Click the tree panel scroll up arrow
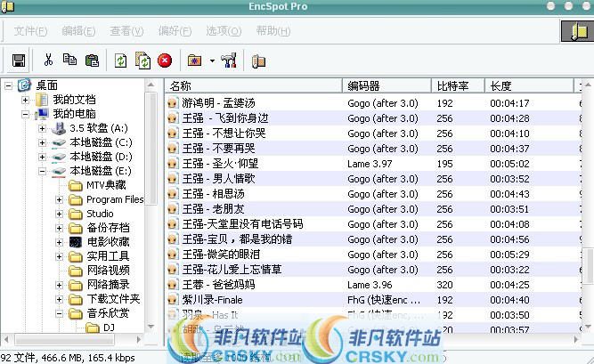594x364 pixels. tap(151, 85)
